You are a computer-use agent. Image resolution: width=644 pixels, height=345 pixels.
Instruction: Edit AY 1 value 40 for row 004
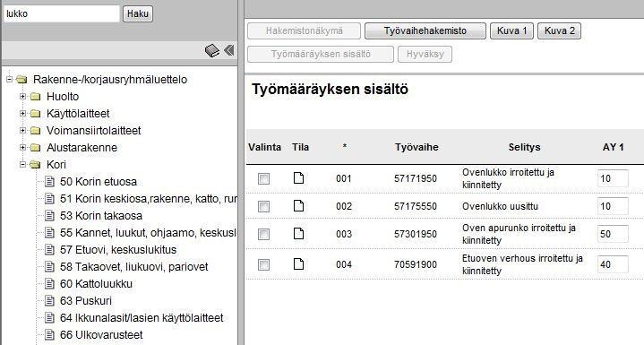pos(613,264)
